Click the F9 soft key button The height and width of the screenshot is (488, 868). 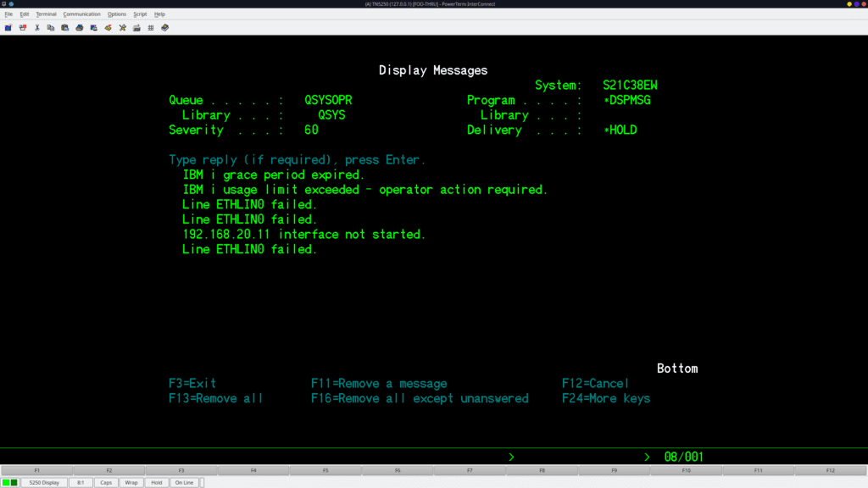coord(615,470)
